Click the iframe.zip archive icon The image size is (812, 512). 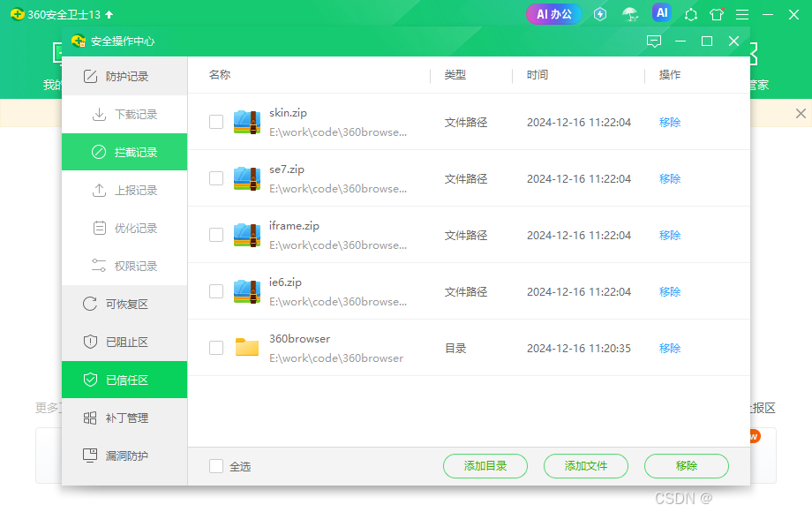tap(247, 235)
